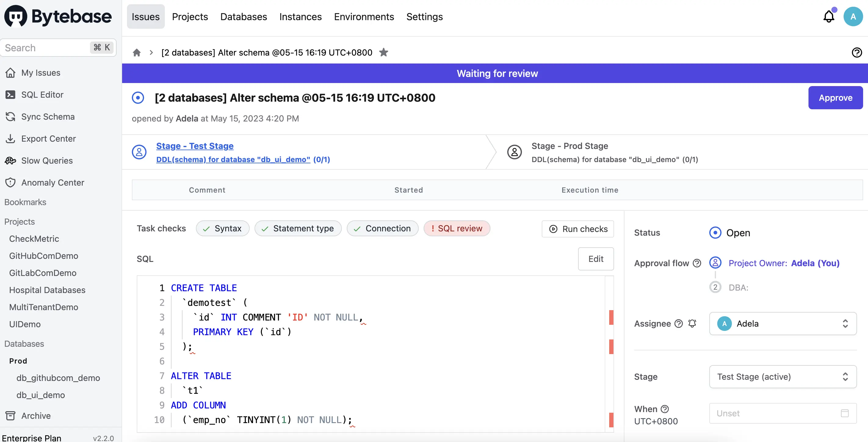
Task: Open the Export Center
Action: pyautogui.click(x=48, y=139)
